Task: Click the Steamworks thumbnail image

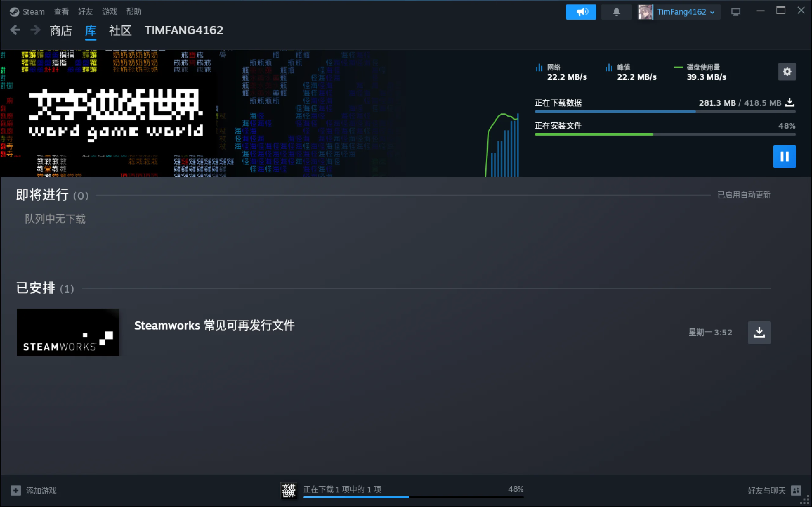Action: click(x=68, y=332)
